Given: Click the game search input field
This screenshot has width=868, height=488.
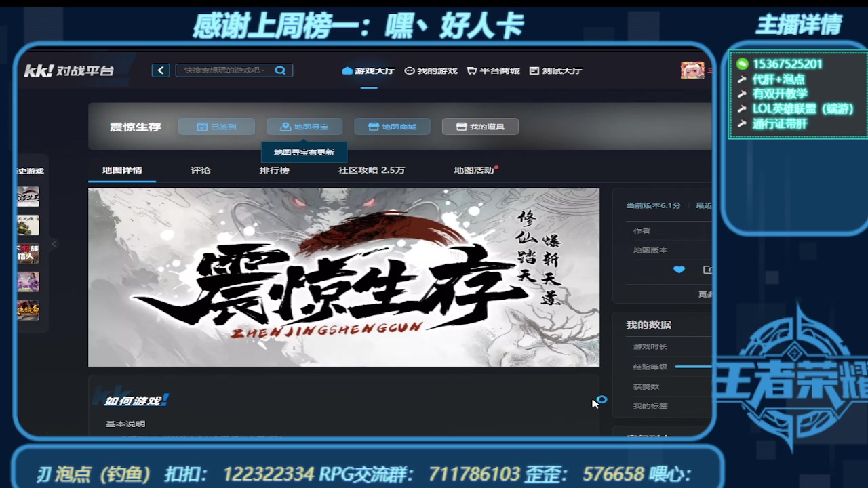Looking at the screenshot, I should tap(224, 70).
